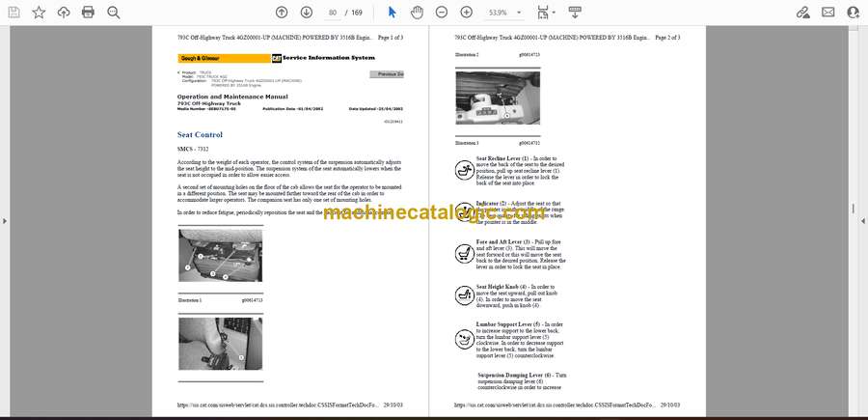
Task: Click the Seat Height Knob symbol
Action: (x=465, y=295)
